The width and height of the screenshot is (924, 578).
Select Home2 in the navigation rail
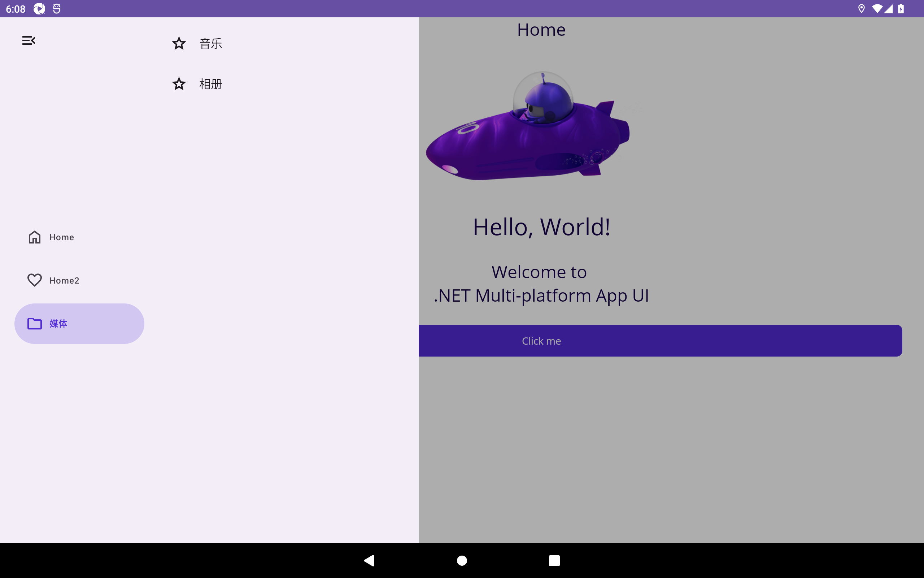[79, 280]
